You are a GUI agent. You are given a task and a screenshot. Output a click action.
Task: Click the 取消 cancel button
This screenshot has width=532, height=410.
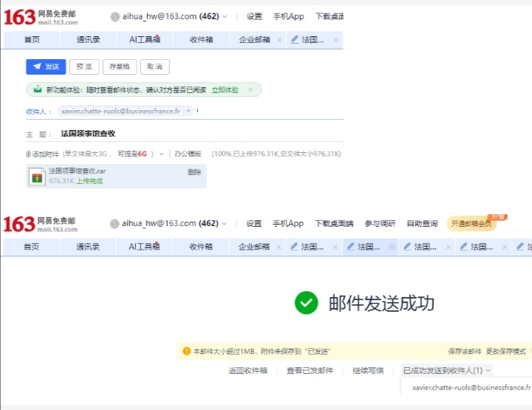[x=154, y=66]
